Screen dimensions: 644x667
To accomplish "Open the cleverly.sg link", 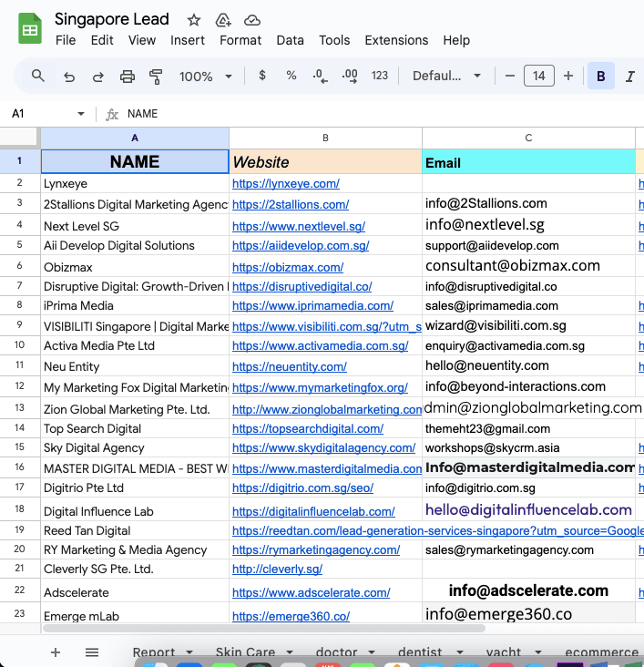I will pos(277,569).
